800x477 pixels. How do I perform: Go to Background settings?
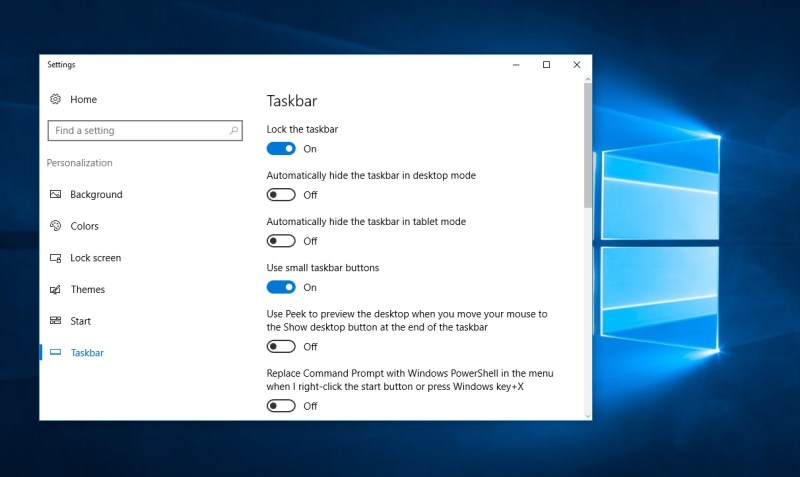tap(96, 194)
